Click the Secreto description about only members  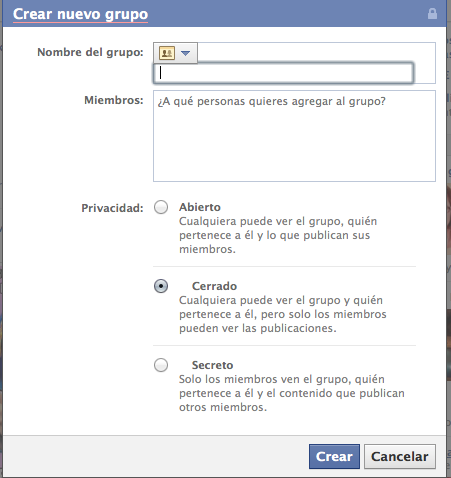292,393
